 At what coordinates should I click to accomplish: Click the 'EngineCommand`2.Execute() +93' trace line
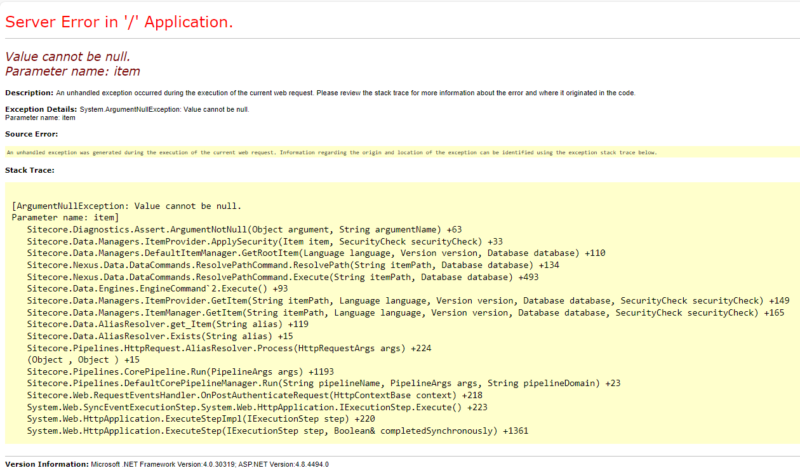pos(158,289)
